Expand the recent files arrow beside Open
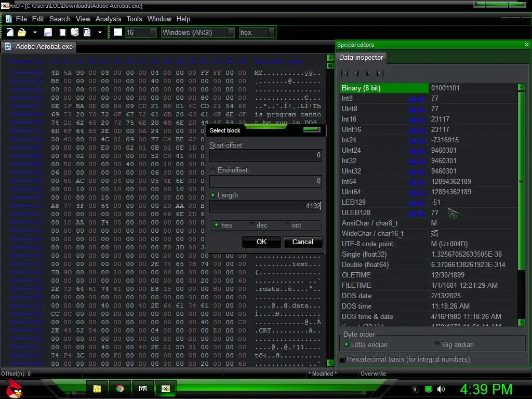The image size is (532, 399). (35, 32)
